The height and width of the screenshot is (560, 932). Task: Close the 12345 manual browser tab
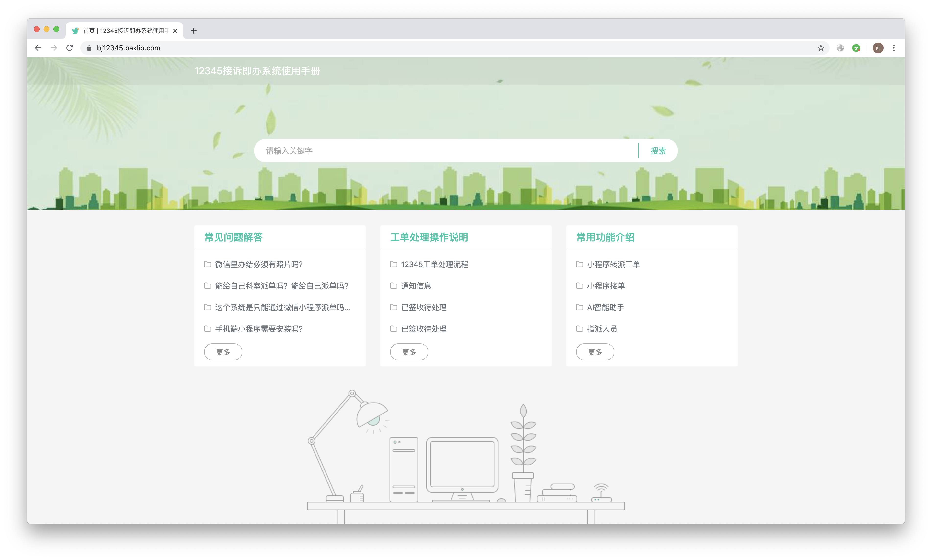click(x=175, y=31)
